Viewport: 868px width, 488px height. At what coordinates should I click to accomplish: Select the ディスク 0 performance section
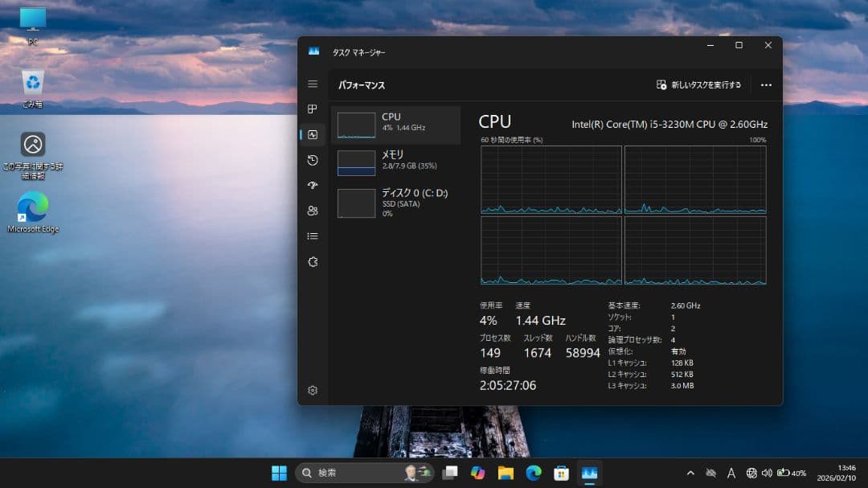(x=395, y=203)
